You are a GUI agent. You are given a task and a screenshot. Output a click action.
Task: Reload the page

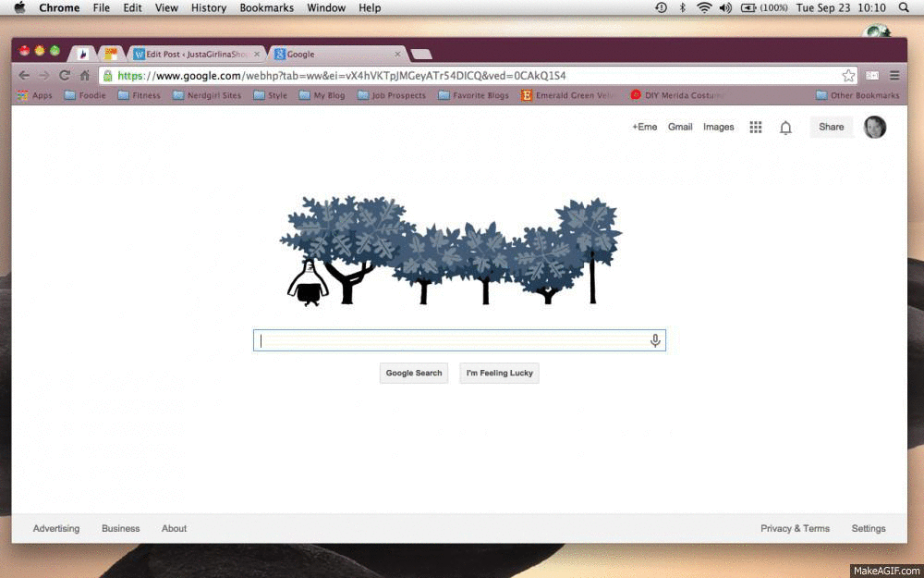point(65,76)
